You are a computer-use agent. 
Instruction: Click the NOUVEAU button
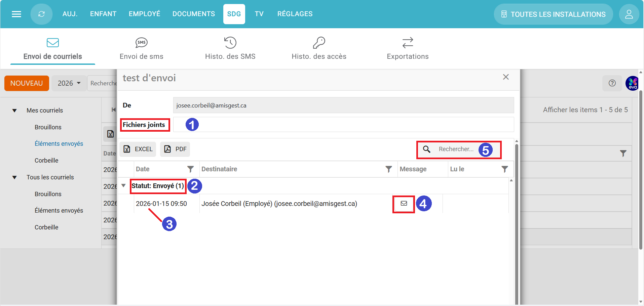click(27, 83)
